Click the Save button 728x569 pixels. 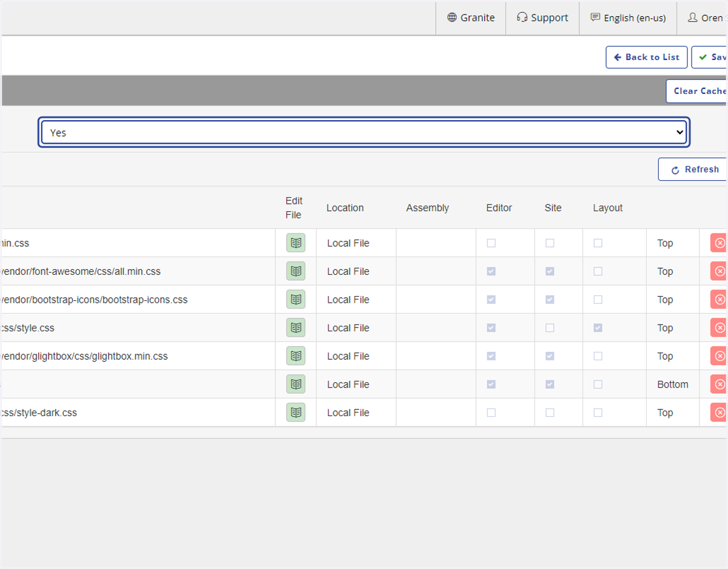(x=710, y=57)
